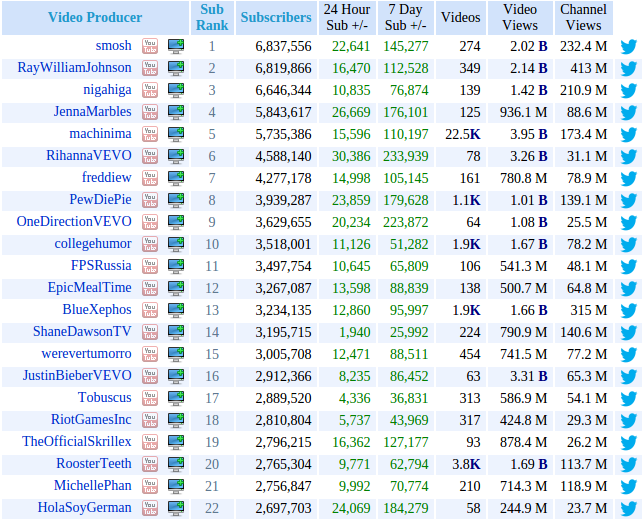Click monitor icon in smosh row
The height and width of the screenshot is (519, 642).
click(176, 46)
